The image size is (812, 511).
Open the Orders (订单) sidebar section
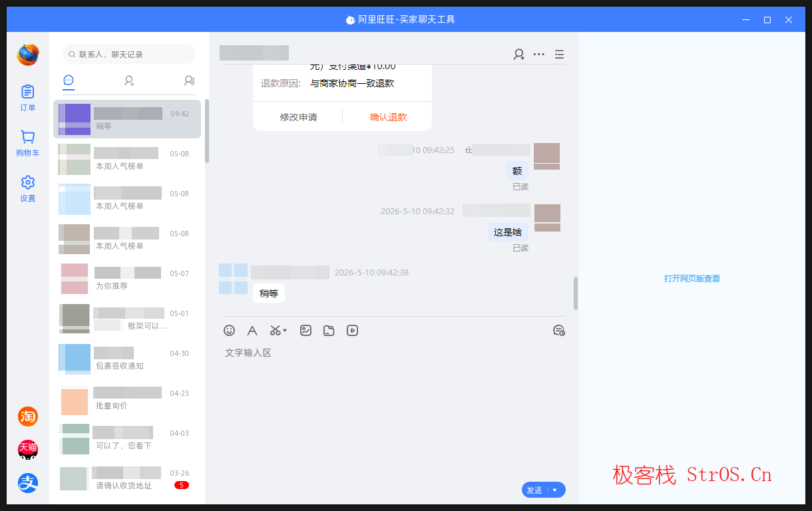pos(27,97)
